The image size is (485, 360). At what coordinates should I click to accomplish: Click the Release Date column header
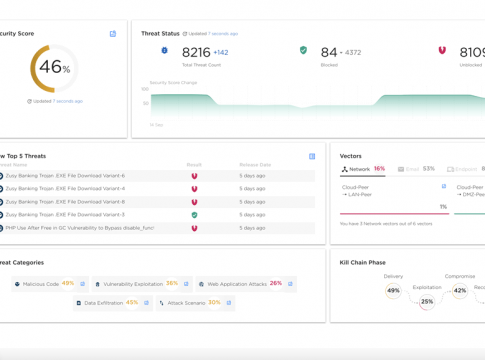point(255,165)
